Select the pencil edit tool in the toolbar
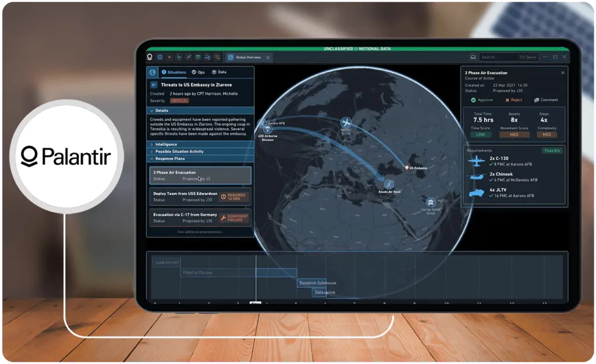Screen dimensions: 596x364 coord(188,57)
